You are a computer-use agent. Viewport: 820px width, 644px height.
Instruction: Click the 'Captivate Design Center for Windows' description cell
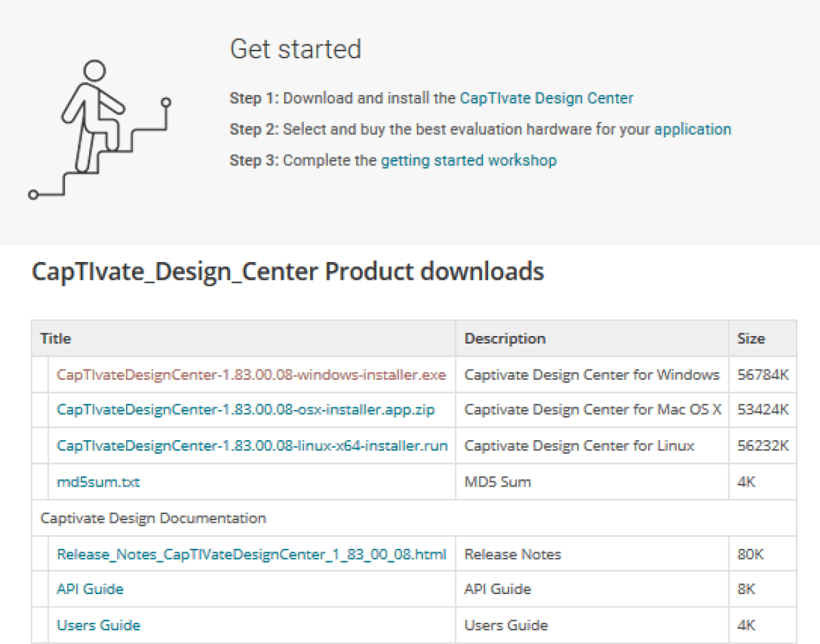591,374
